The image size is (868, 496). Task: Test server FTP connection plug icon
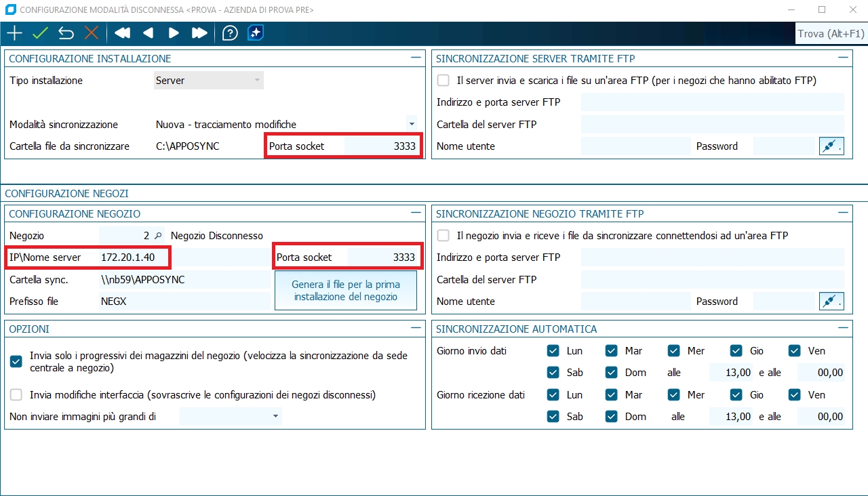coord(831,146)
